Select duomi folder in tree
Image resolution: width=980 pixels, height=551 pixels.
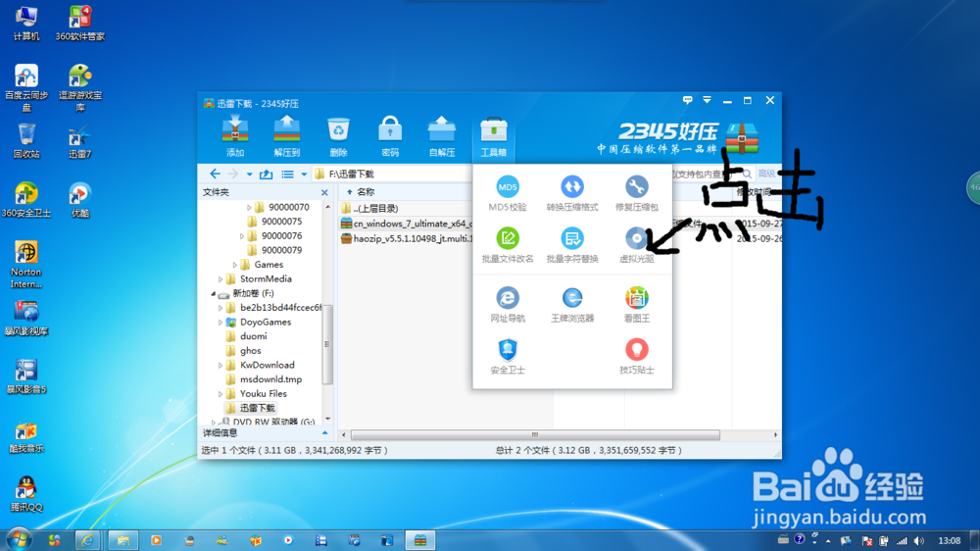coord(253,336)
